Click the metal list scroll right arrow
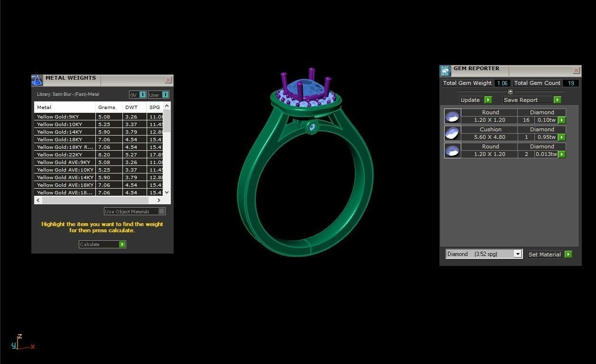The height and width of the screenshot is (364, 596). click(x=158, y=200)
